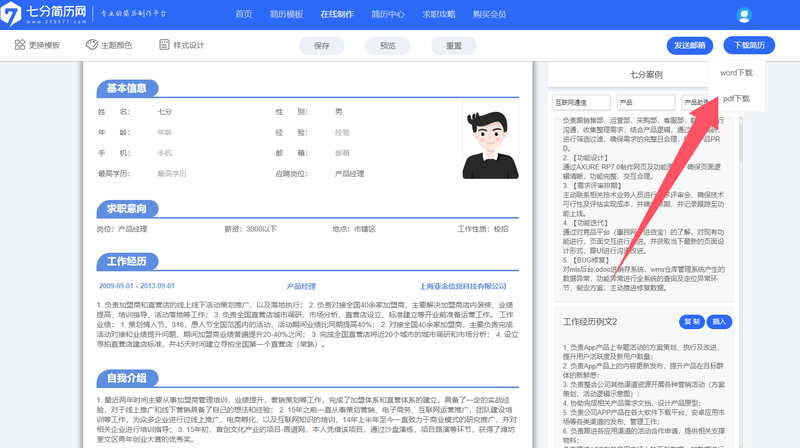Select the 自我介绍 section header
Viewport: 800px width, 448px height.
coord(127,378)
